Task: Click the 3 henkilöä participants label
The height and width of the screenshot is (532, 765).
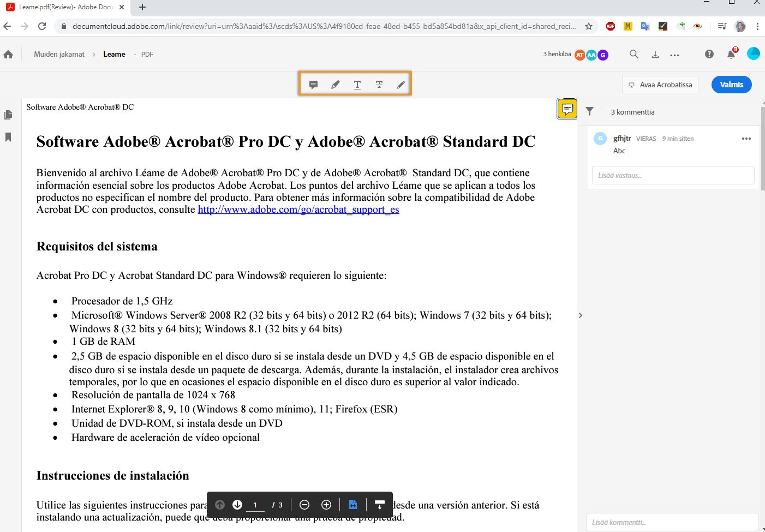Action: [557, 54]
